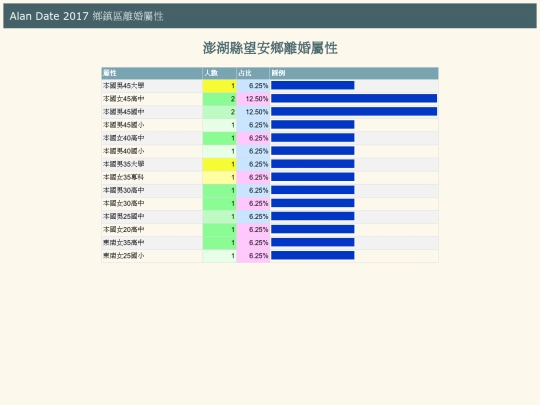
Task: Select the row label 本國男45大學
Action: tap(123, 86)
